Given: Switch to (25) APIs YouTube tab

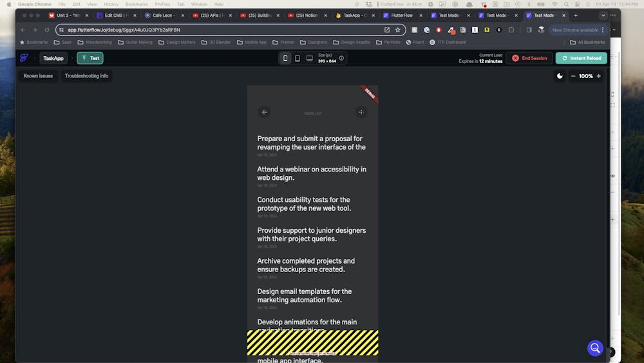Looking at the screenshot, I should point(211,15).
